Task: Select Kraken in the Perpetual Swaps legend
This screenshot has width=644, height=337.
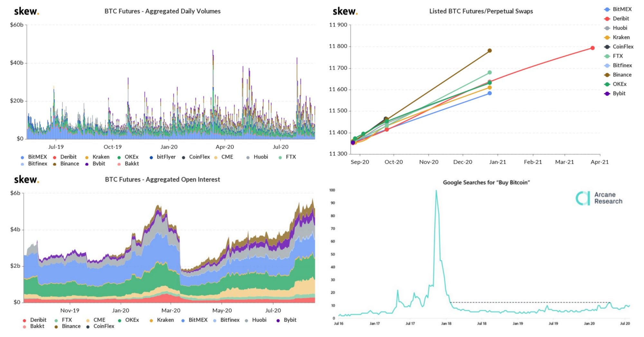Action: (x=617, y=37)
